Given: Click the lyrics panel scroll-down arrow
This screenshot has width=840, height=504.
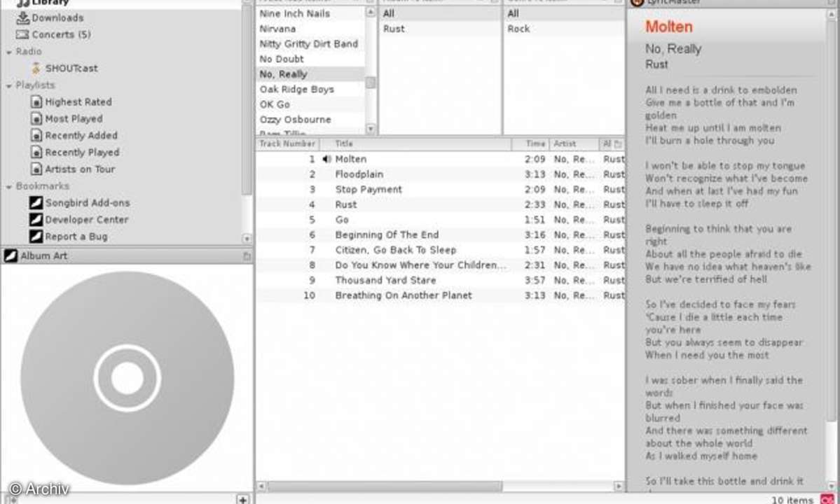Looking at the screenshot, I should [832, 486].
